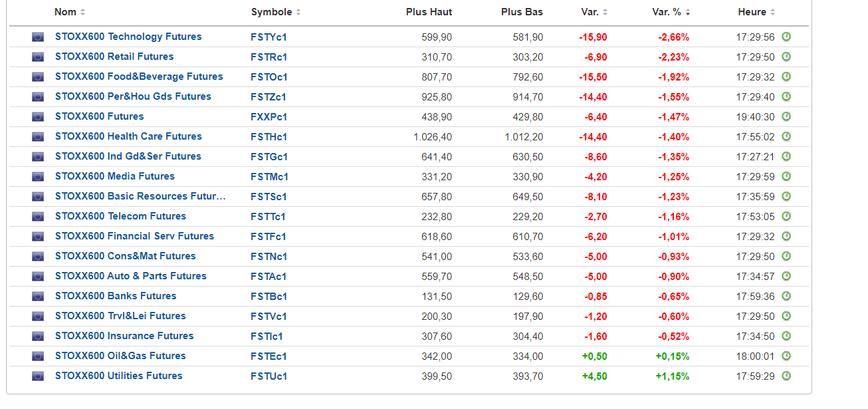The image size is (868, 409).
Task: Click the clock icon for Health Care Futures
Action: 786,136
